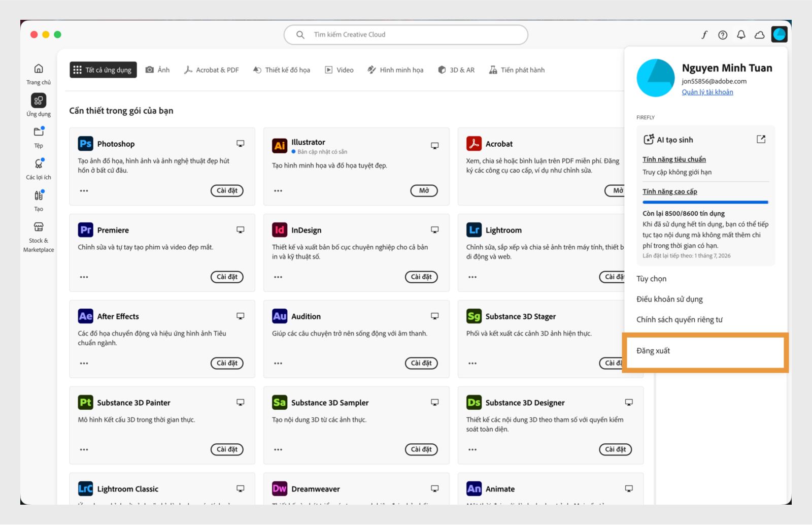Image resolution: width=812 pixels, height=525 pixels.
Task: Install Substance 3D Sampler with Cài đặt
Action: point(421,449)
